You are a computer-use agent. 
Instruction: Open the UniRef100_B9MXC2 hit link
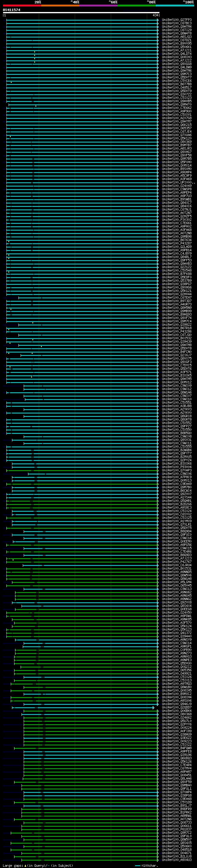(x=176, y=694)
